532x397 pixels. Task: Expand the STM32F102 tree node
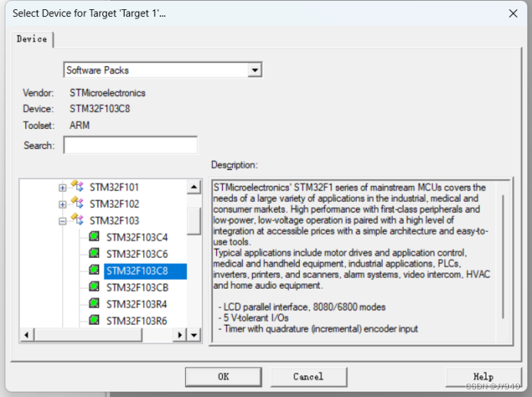[62, 204]
